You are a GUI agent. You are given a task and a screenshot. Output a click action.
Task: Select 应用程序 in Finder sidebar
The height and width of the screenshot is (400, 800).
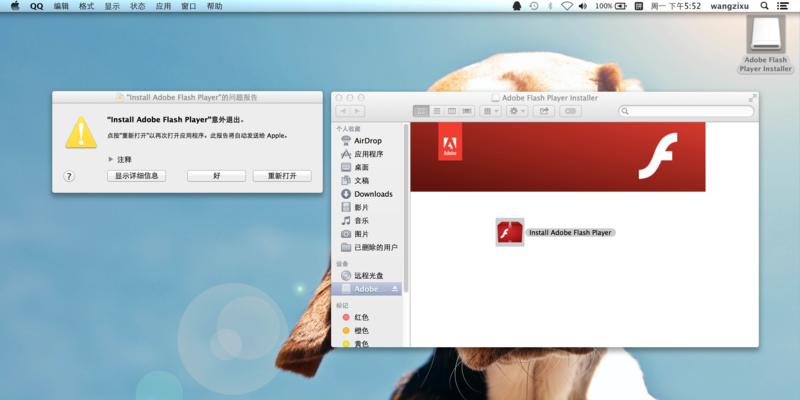[367, 154]
